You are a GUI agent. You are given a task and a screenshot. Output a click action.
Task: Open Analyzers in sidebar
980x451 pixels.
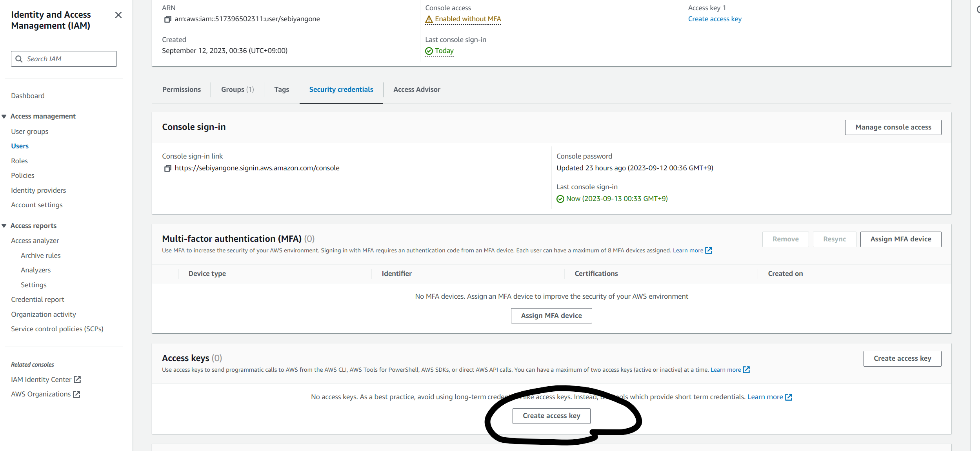pyautogui.click(x=36, y=270)
